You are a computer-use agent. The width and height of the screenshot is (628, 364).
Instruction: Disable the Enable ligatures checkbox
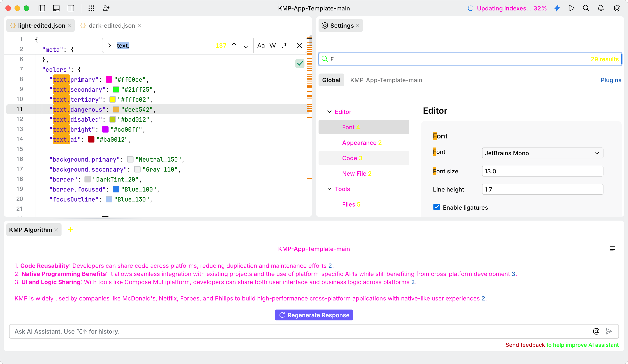click(x=437, y=207)
